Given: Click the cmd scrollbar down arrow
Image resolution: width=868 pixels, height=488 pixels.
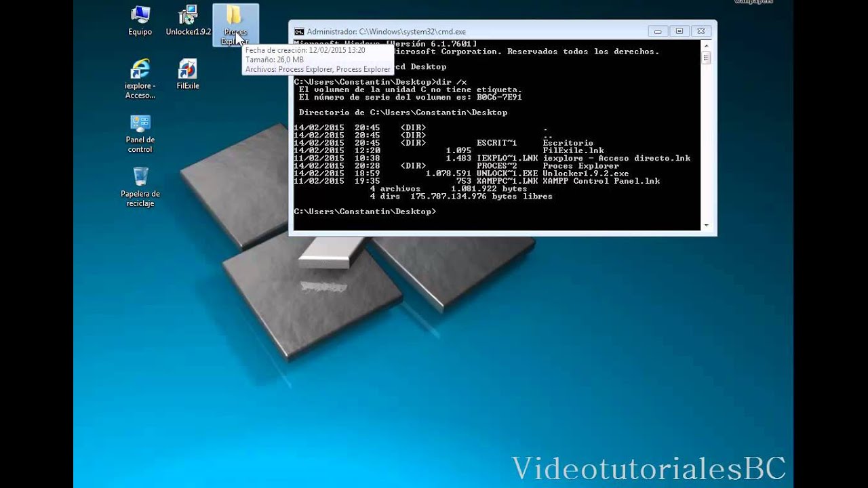Looking at the screenshot, I should click(706, 226).
